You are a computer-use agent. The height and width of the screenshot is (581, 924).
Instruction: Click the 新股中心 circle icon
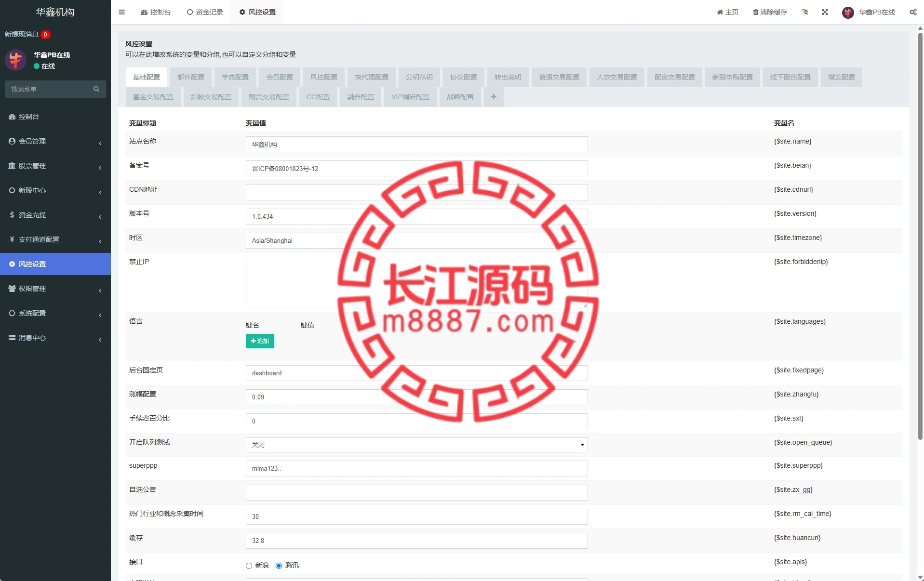[12, 190]
